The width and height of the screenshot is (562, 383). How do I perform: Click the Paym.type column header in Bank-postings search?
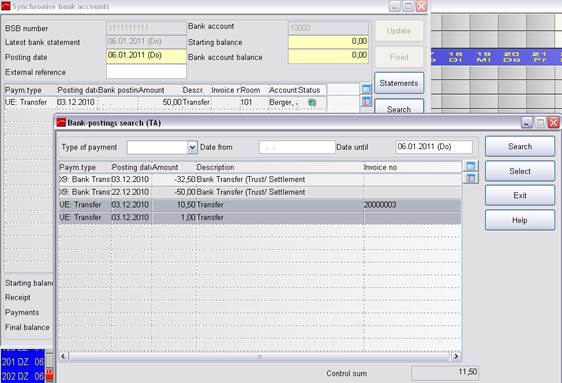coord(85,167)
